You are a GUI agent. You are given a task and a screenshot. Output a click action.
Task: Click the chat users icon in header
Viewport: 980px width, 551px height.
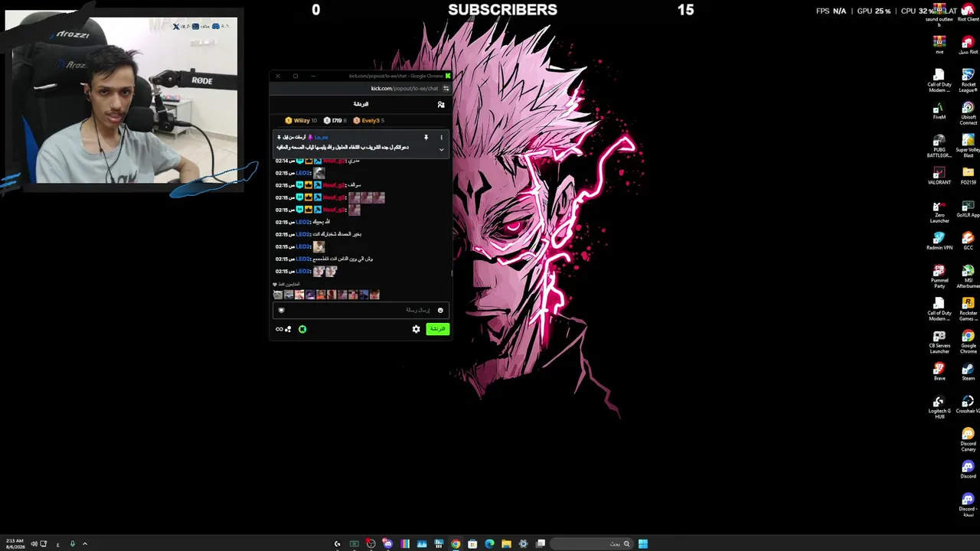[441, 104]
